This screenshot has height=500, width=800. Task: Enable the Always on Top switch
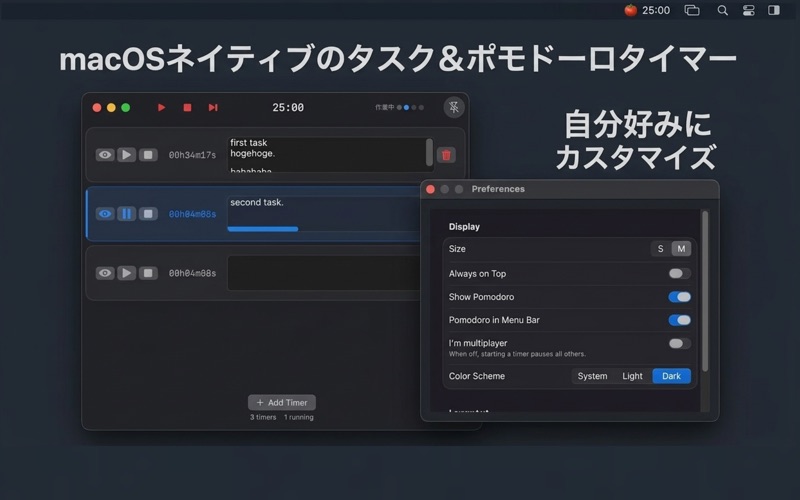point(680,273)
